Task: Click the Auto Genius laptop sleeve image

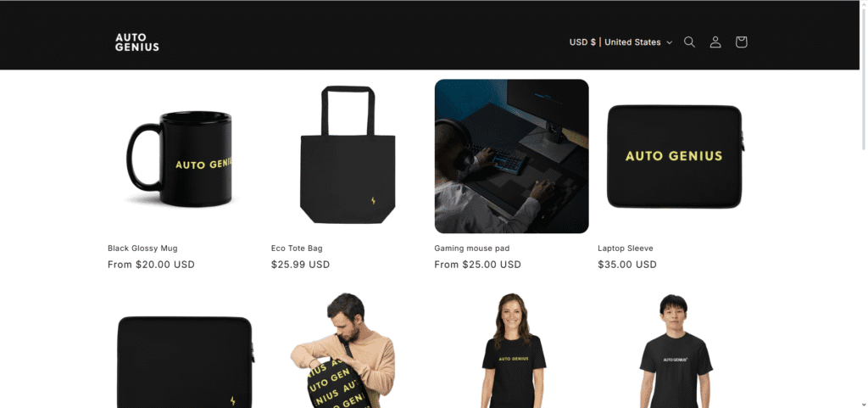Action: pyautogui.click(x=676, y=156)
